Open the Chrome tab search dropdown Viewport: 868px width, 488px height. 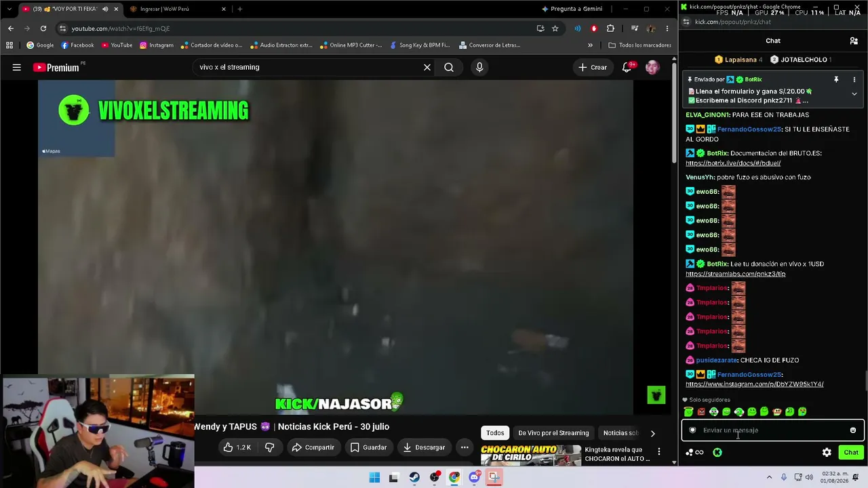[9, 9]
